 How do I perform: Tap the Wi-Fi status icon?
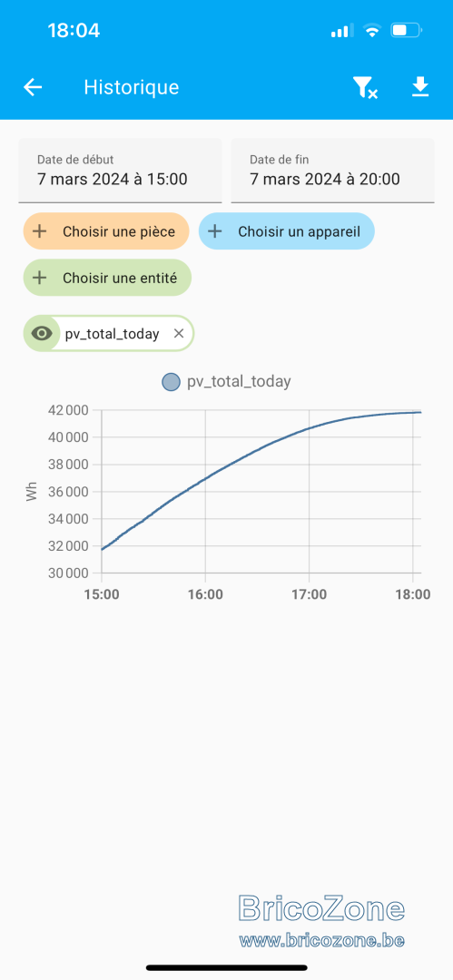tap(372, 31)
